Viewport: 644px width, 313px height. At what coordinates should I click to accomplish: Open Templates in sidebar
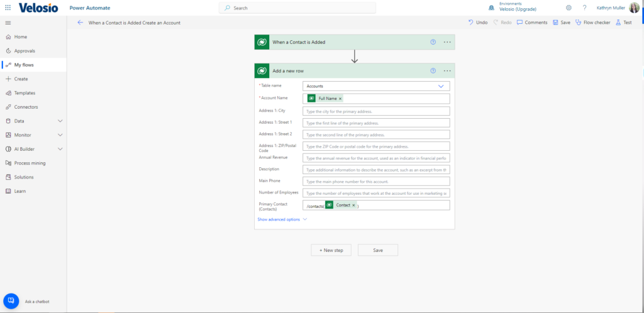[x=33, y=93]
